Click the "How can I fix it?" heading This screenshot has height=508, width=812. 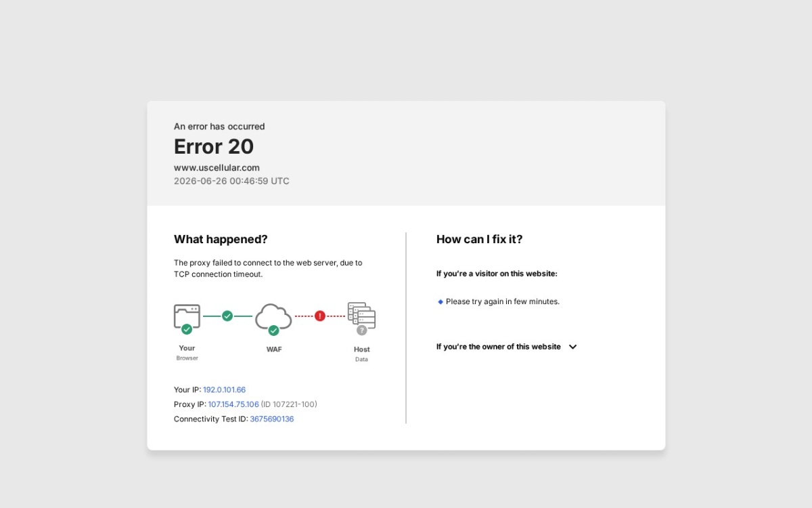coord(479,239)
